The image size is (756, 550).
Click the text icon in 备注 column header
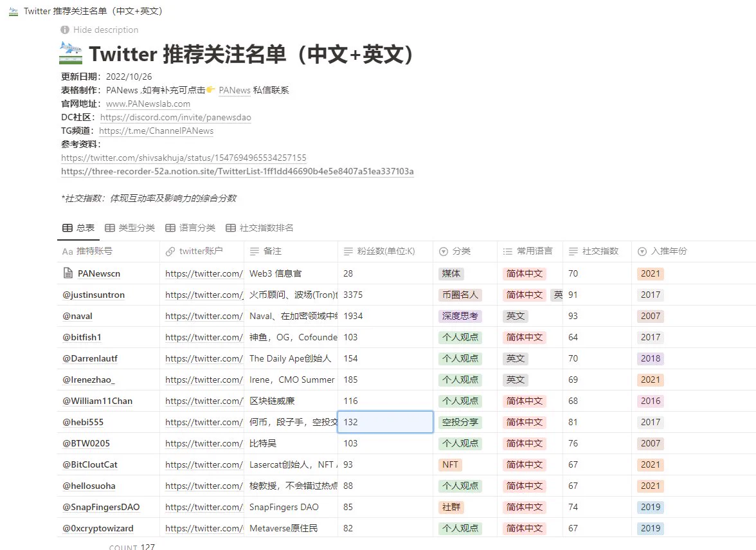[x=255, y=252]
